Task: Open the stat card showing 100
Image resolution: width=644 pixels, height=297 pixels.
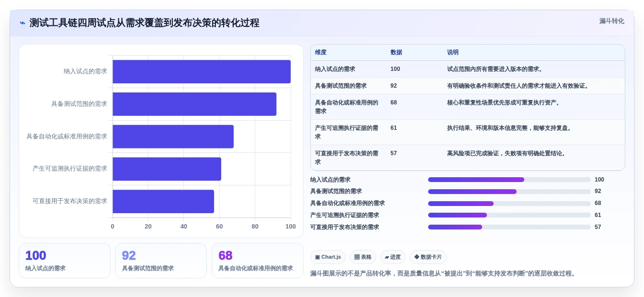Action: pos(65,261)
